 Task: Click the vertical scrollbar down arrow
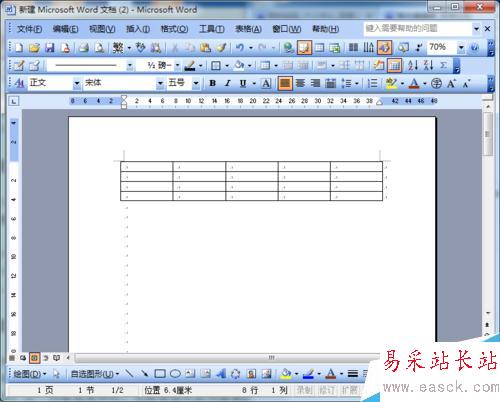pos(488,313)
